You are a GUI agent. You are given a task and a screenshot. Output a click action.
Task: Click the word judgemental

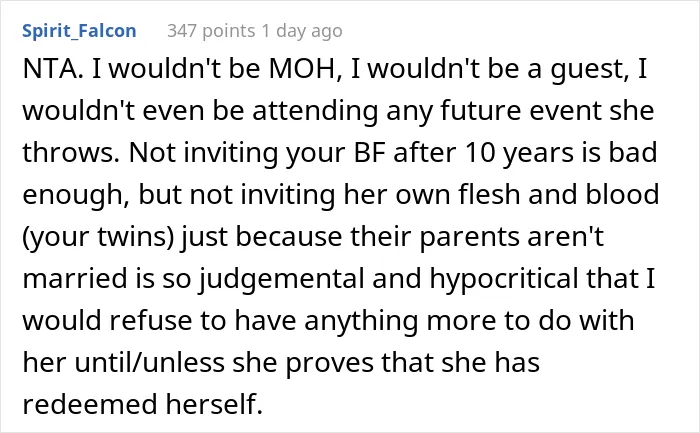[x=281, y=280]
